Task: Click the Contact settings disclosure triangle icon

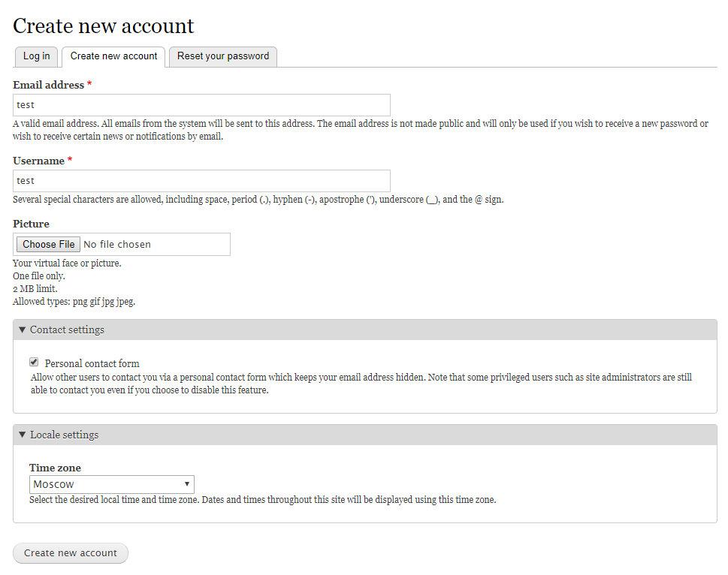Action: [x=23, y=330]
